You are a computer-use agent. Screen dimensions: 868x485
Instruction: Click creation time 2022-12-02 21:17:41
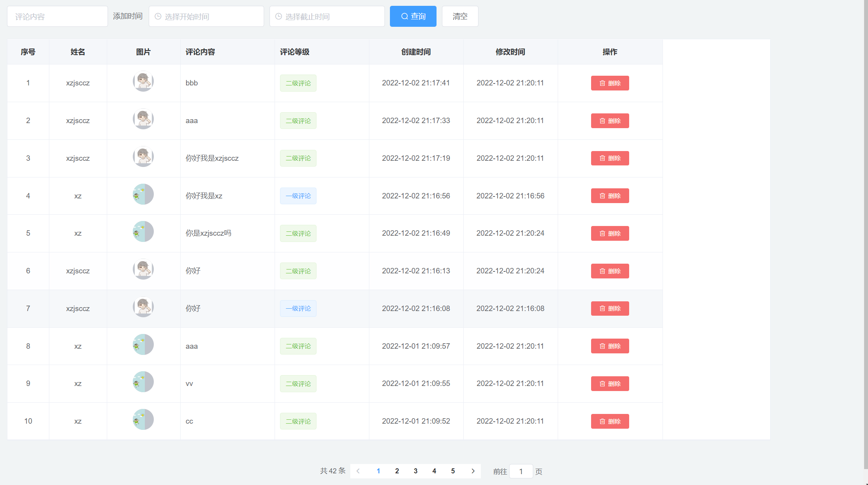[x=416, y=83]
